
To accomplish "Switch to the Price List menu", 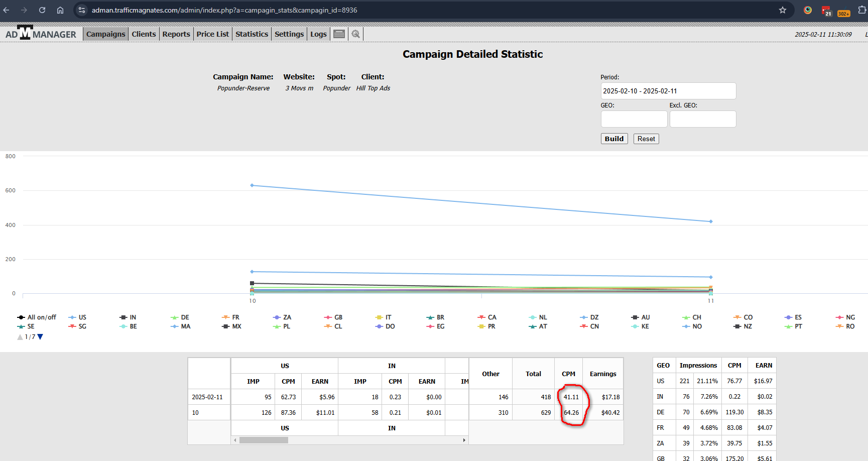I will click(x=212, y=34).
